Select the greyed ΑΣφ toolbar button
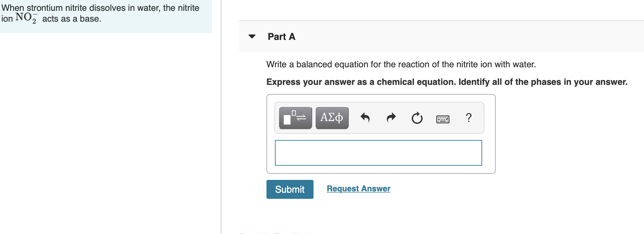644x234 pixels. point(331,118)
